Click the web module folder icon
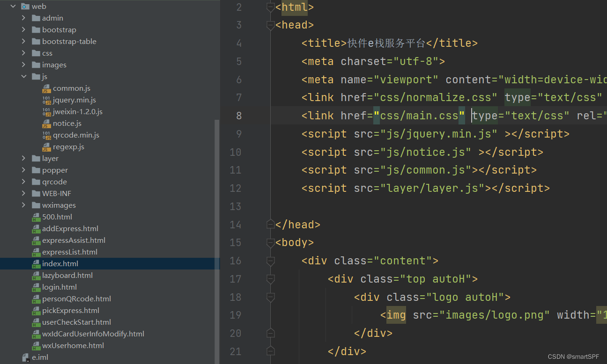 click(x=25, y=7)
